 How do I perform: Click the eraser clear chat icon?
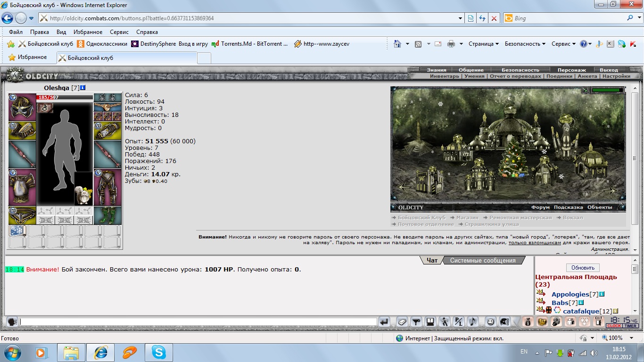pos(402,322)
